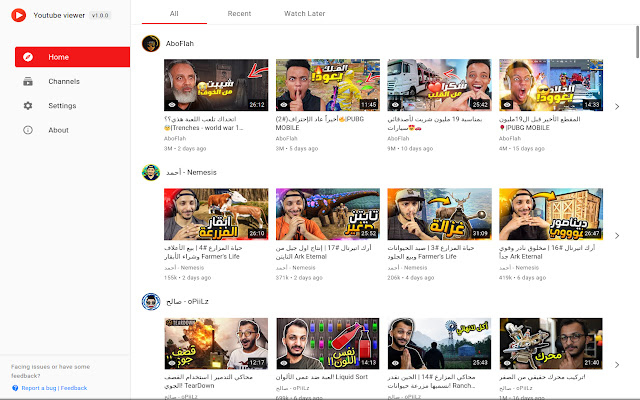Open video title ending Trenches - world war 1
The image size is (640, 400).
pos(204,123)
